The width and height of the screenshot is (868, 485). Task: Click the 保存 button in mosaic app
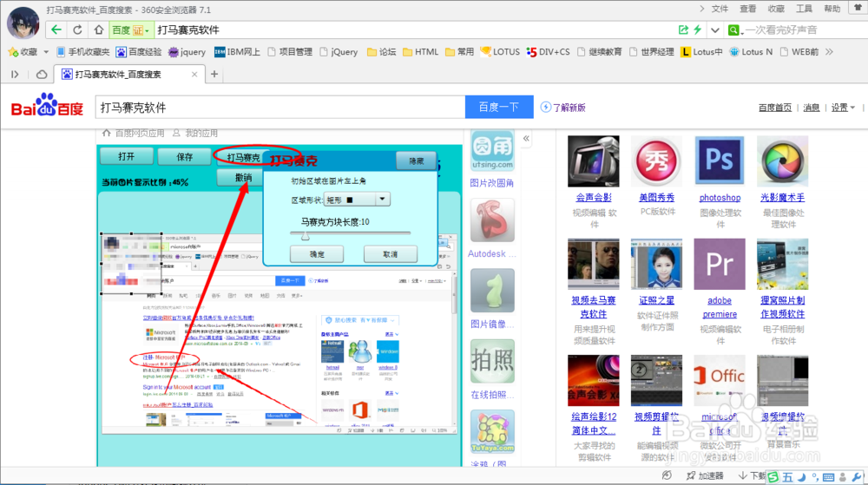click(184, 156)
